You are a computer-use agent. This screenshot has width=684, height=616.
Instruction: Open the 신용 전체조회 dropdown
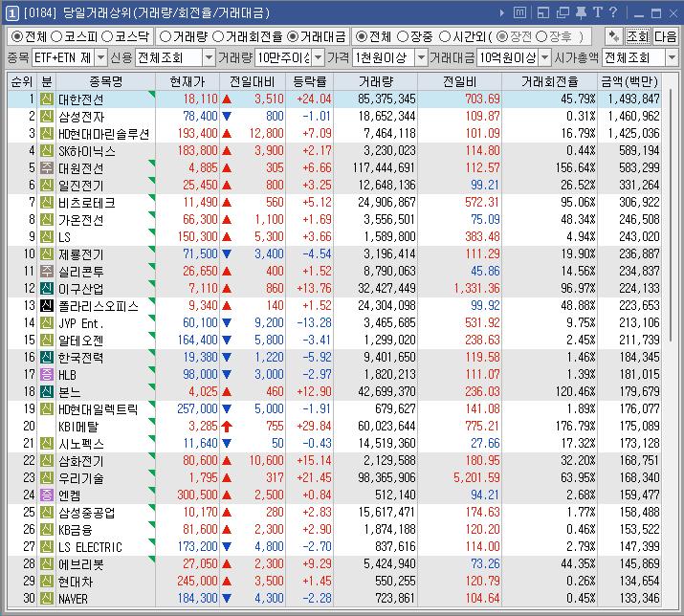click(210, 57)
